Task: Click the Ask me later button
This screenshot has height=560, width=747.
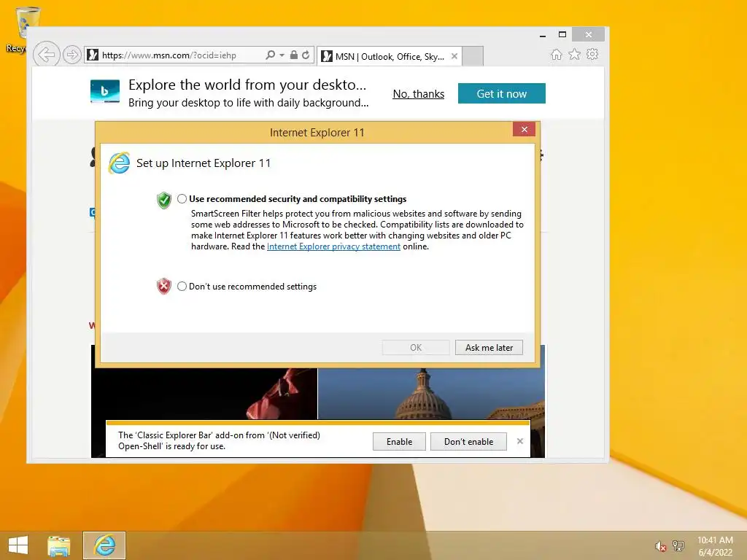Action: [x=489, y=348]
